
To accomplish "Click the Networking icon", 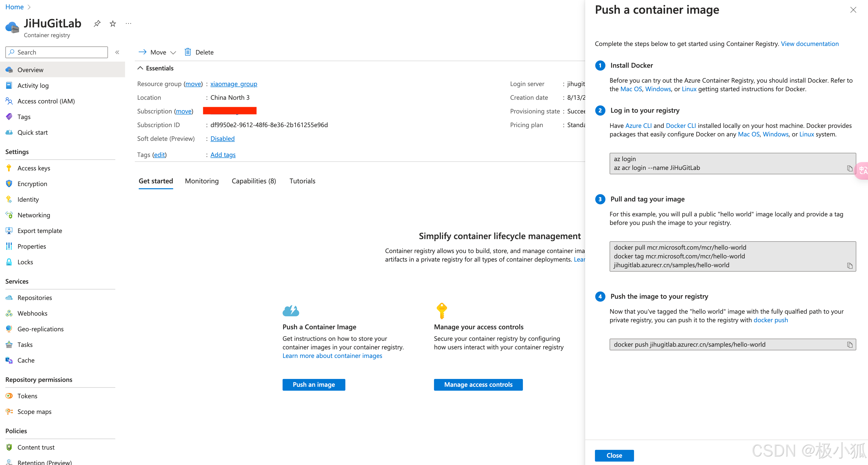I will pos(9,215).
